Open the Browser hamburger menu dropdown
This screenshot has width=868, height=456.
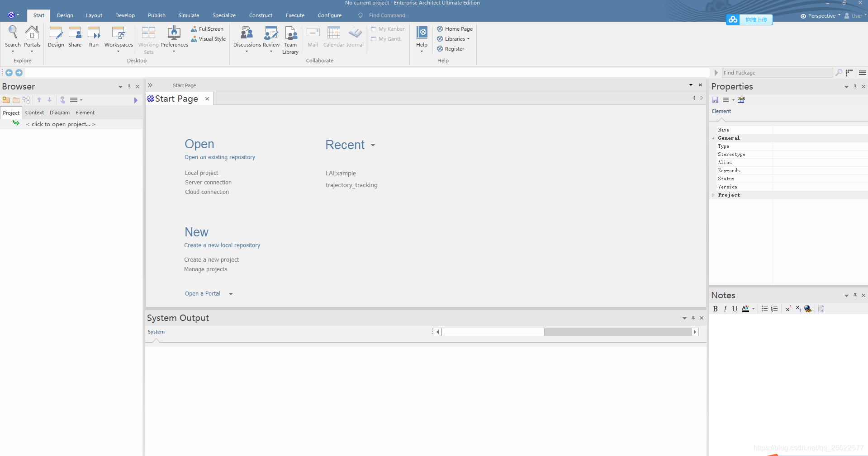point(76,100)
